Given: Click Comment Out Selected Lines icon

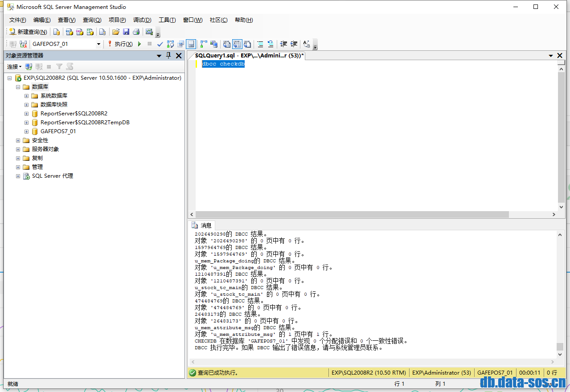Looking at the screenshot, I should [260, 44].
